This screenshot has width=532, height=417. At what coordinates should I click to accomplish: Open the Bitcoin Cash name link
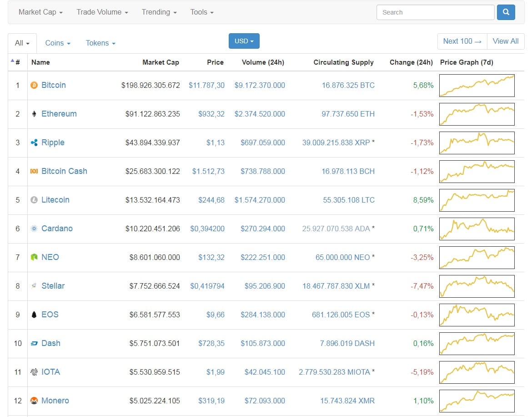[64, 171]
